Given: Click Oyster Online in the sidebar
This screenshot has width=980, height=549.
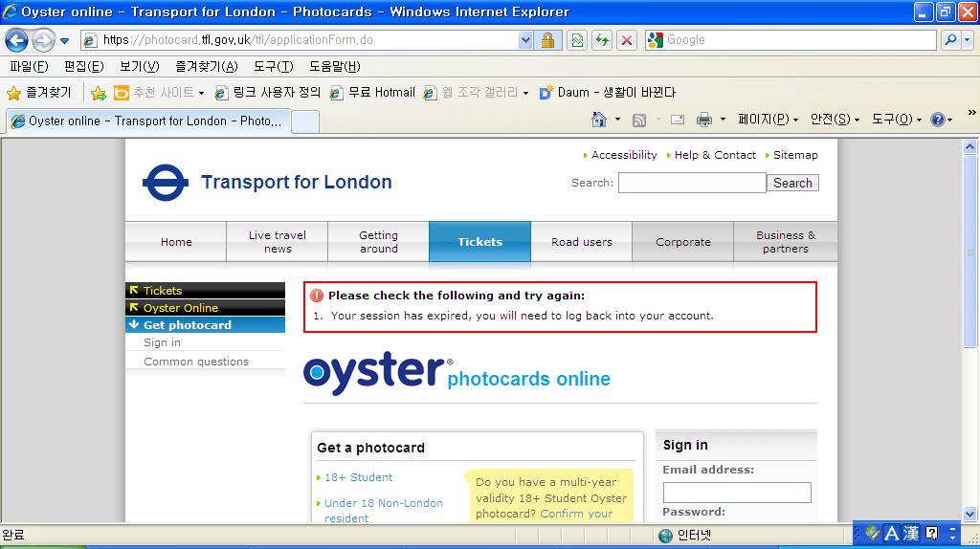Looking at the screenshot, I should [x=205, y=308].
